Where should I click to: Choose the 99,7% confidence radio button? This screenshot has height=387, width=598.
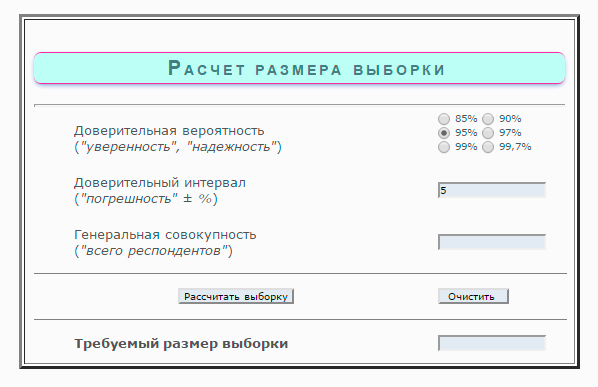488,147
